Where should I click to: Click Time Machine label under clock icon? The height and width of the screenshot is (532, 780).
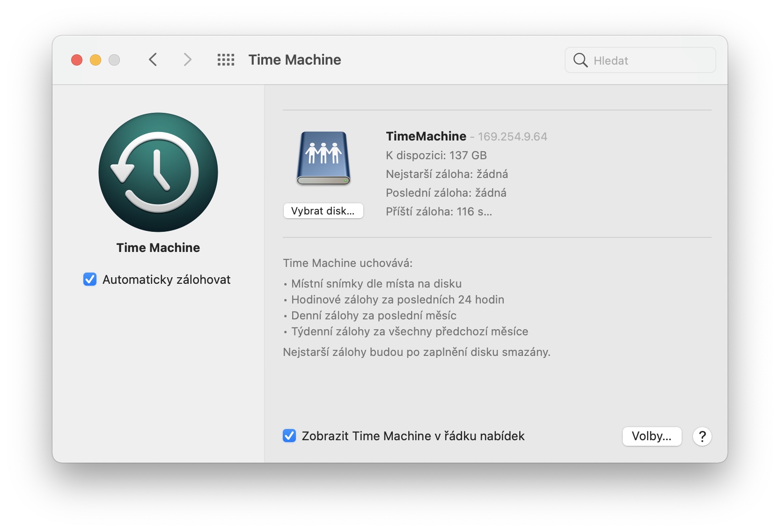click(x=158, y=248)
